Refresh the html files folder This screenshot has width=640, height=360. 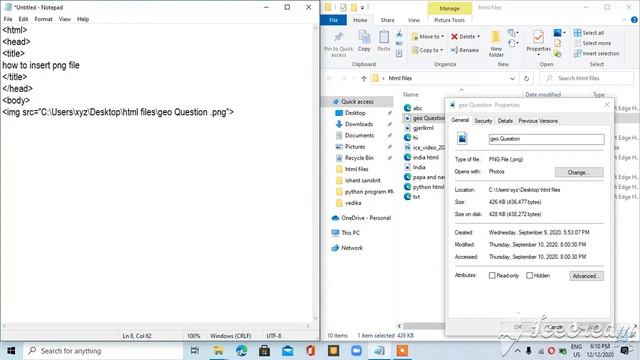(x=526, y=78)
